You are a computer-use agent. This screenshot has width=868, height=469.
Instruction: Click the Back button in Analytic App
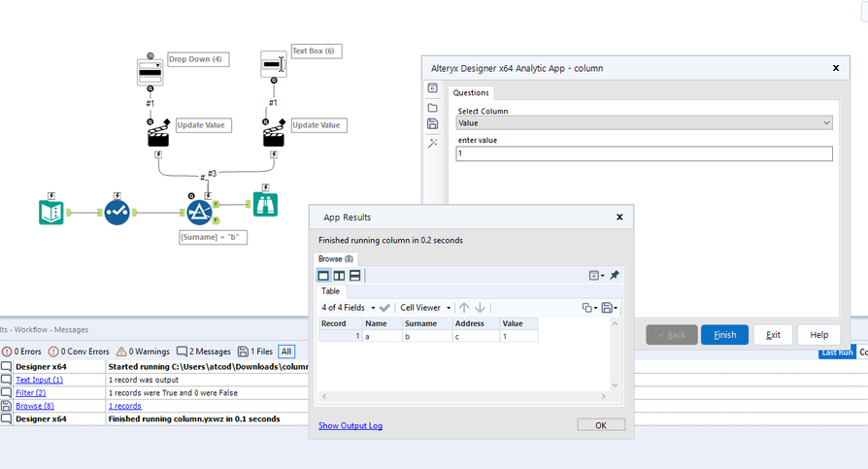pos(672,334)
